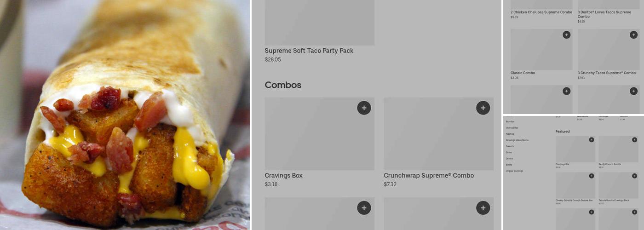Add Featured Cravings Box via plus icon
Viewport: 644px width, 230px height.
coord(592,140)
